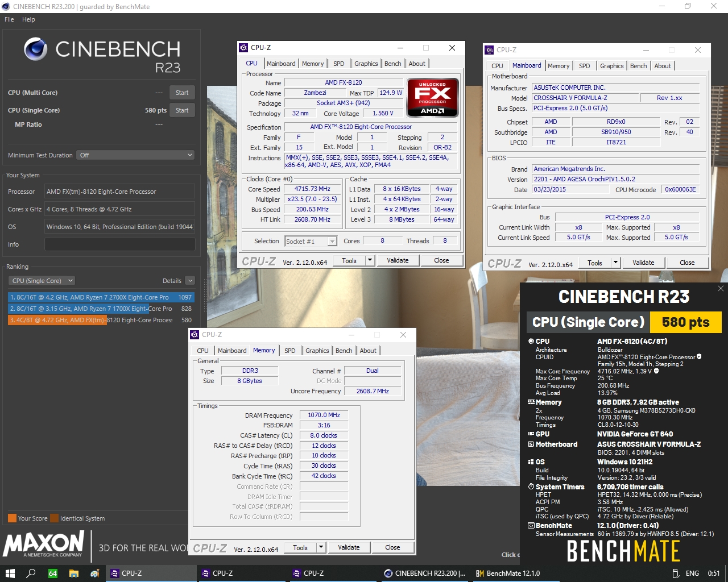Open taskbar search magnifier icon
Image resolution: width=728 pixels, height=582 pixels.
(31, 573)
